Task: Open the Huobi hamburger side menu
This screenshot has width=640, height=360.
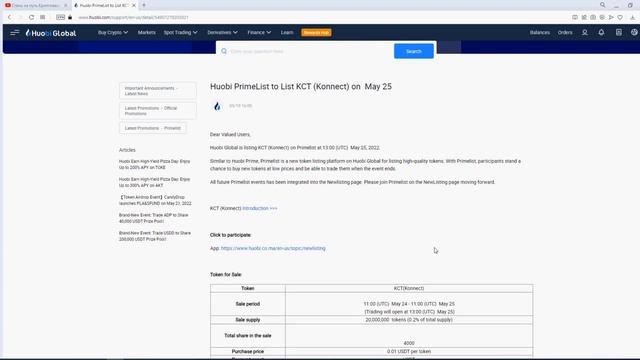Action: [x=15, y=32]
